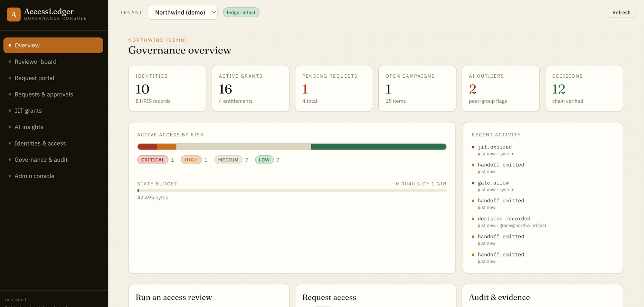
Task: Select the CRITICAL risk badge
Action: click(153, 160)
